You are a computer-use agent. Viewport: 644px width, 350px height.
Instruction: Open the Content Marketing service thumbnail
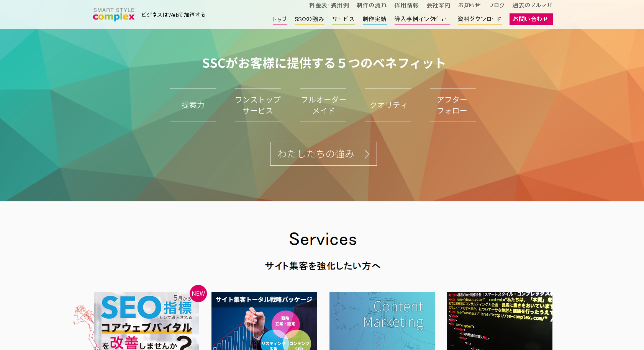tap(382, 321)
